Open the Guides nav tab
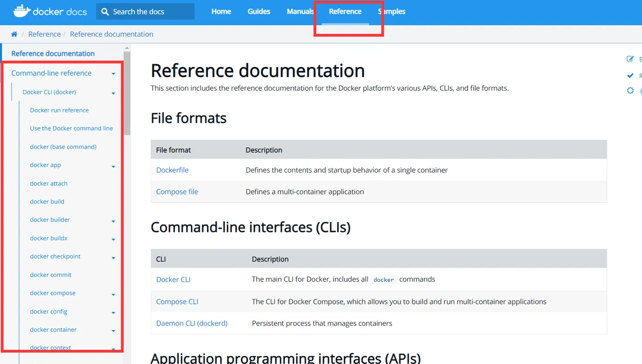 [x=259, y=11]
